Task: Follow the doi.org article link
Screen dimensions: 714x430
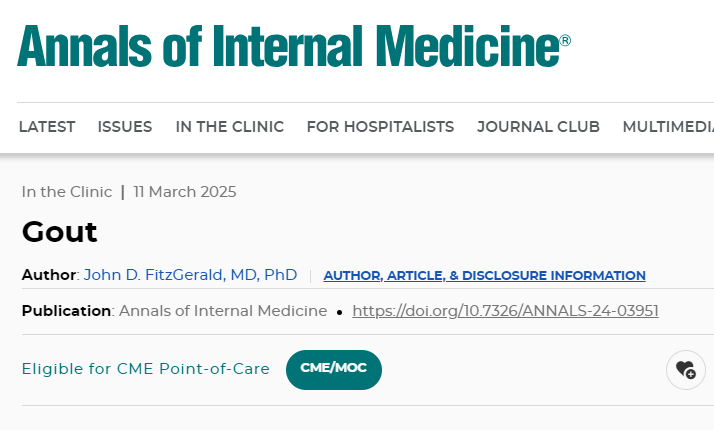Action: coord(505,311)
